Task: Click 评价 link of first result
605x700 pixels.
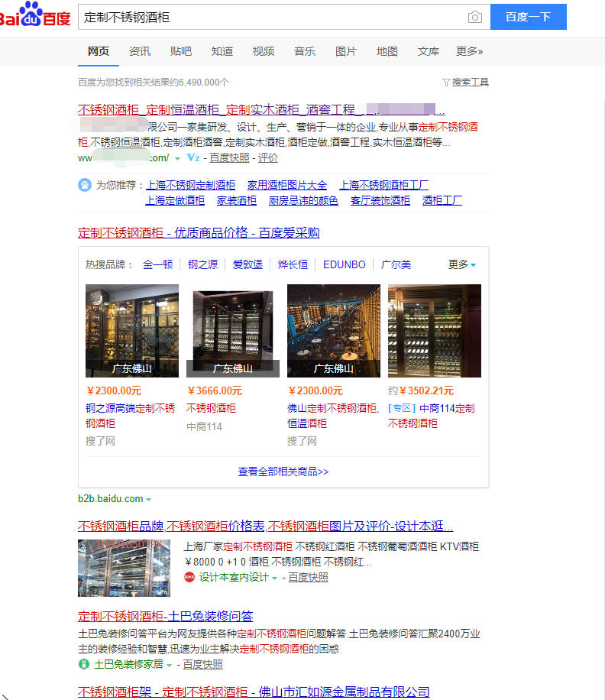Action: pyautogui.click(x=267, y=157)
